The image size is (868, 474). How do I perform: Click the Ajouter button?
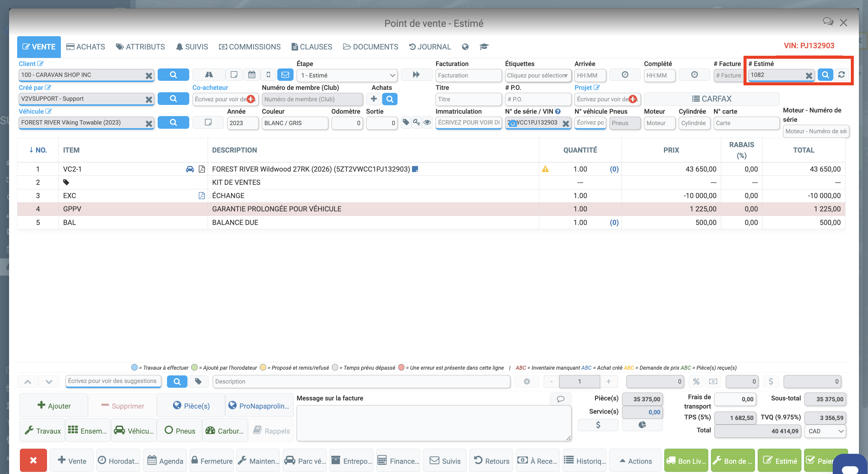54,406
